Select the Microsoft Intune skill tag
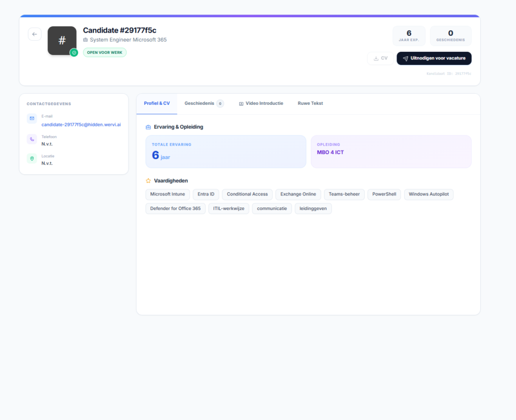Viewport: 516px width, 420px height. 167,194
